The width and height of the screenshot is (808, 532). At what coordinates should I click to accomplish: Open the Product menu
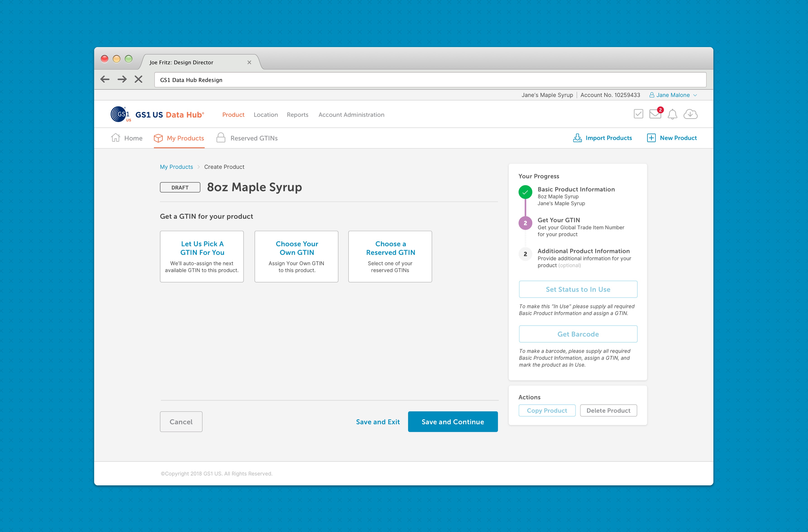[233, 115]
